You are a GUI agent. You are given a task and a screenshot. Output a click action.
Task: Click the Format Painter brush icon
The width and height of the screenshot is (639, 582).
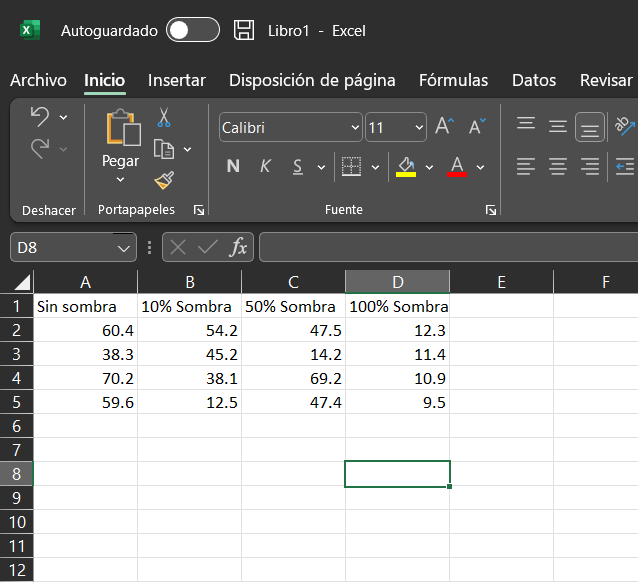(164, 180)
